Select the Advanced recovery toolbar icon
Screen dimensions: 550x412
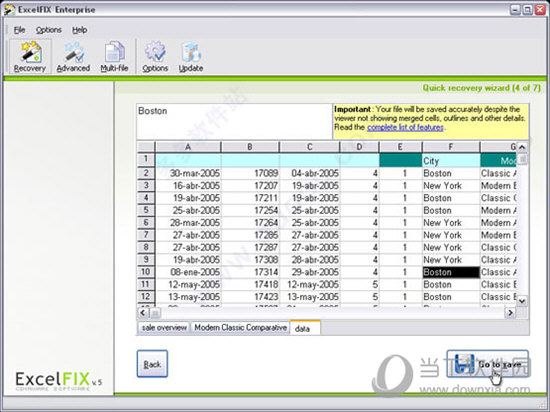tap(73, 56)
